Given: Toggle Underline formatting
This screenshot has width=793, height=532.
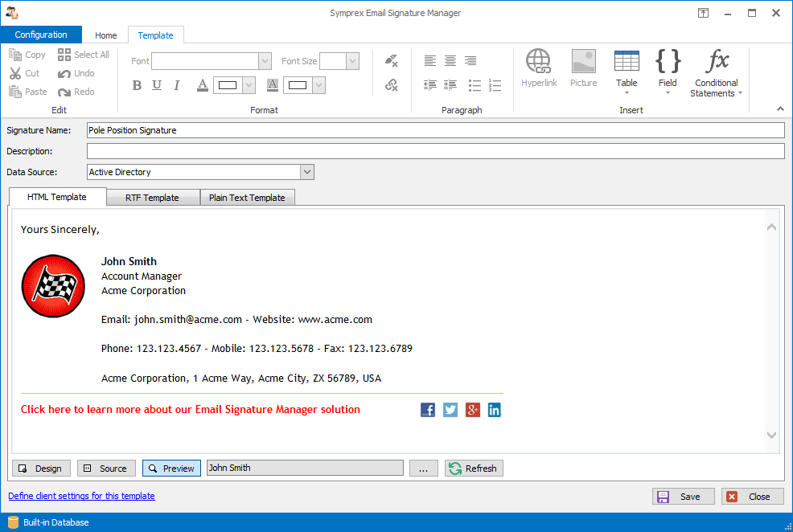Looking at the screenshot, I should (157, 85).
